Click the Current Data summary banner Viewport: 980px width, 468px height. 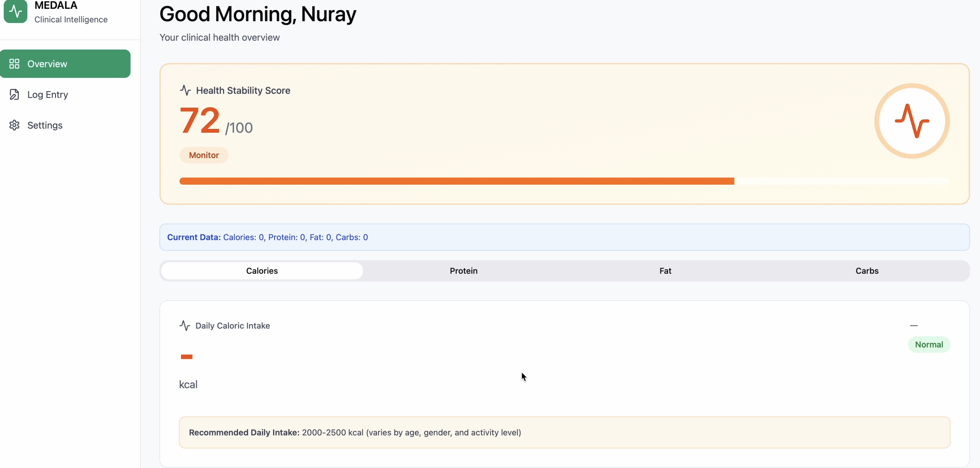(564, 237)
